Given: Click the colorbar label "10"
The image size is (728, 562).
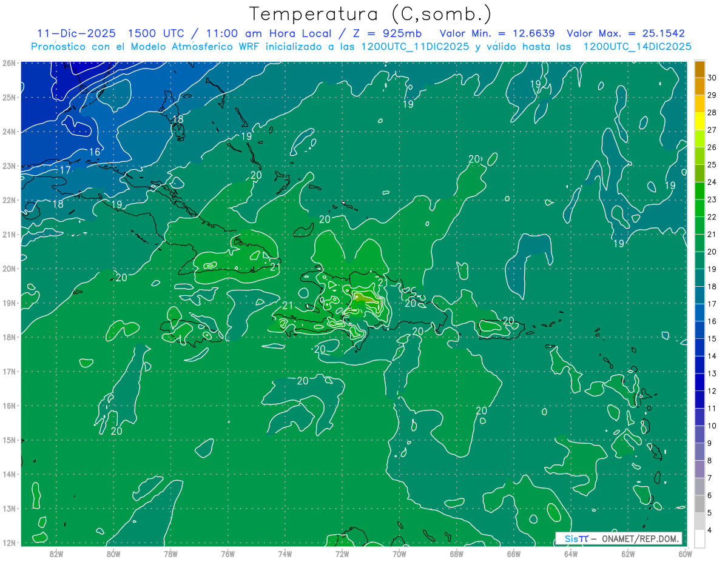Looking at the screenshot, I should click(x=712, y=426).
